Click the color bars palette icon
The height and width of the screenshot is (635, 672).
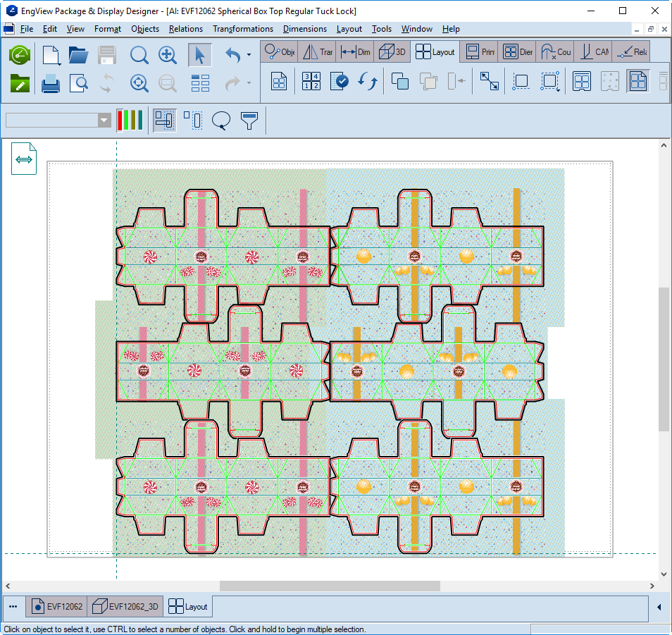click(x=130, y=120)
